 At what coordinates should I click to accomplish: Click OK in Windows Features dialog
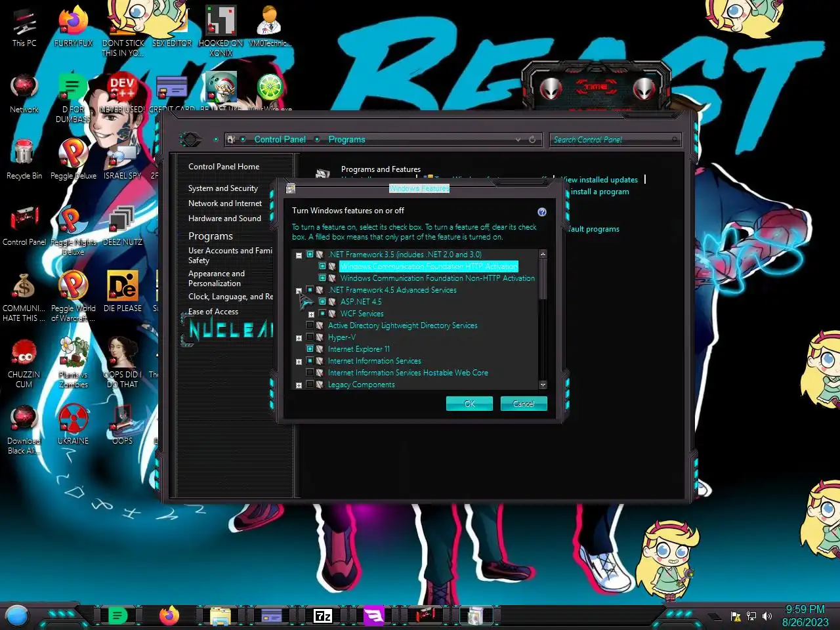click(x=469, y=404)
